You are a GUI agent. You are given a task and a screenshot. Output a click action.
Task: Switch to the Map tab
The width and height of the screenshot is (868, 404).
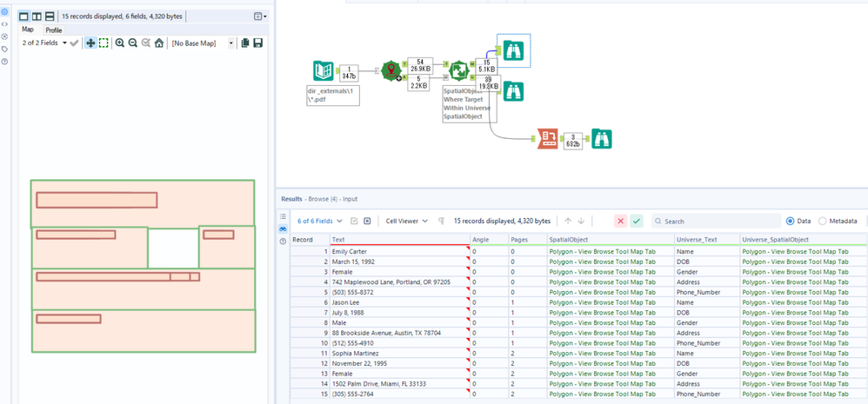(x=28, y=30)
